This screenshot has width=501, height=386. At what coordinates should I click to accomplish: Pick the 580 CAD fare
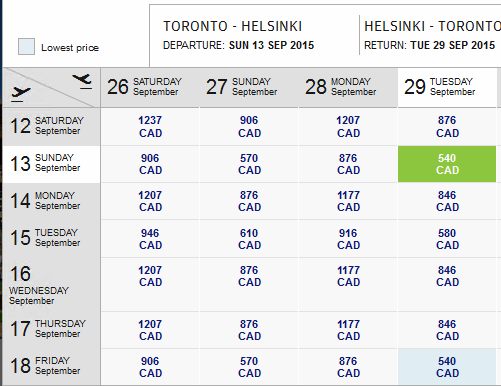tap(447, 239)
